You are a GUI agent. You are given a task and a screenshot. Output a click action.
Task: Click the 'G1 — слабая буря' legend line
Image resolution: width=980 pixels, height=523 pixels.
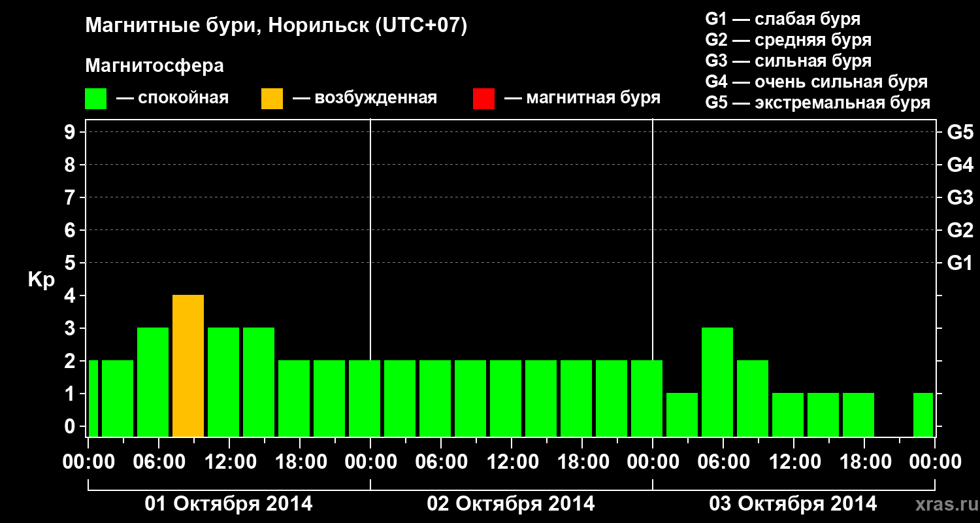point(783,19)
